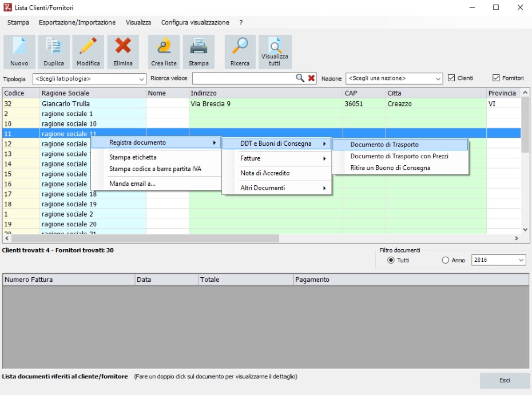Click CAP cell 36051
The height and width of the screenshot is (395, 532).
[x=364, y=103]
